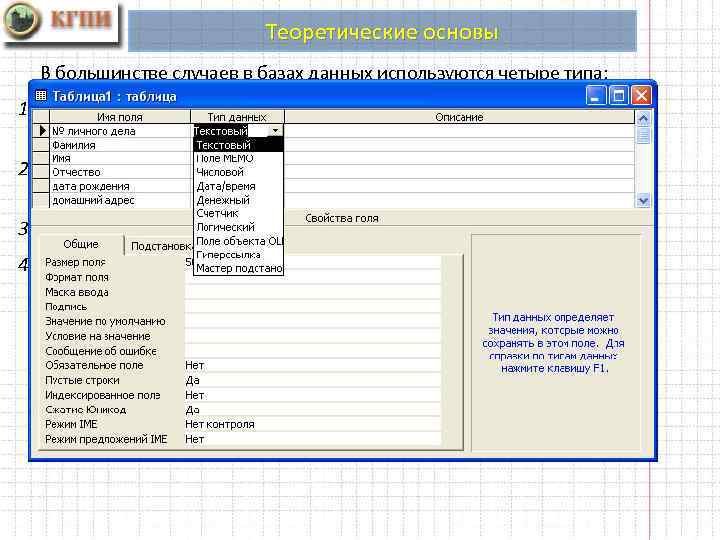Screen dimensions: 720x540
Task: Choose Дата/время data type
Action: pyautogui.click(x=238, y=186)
